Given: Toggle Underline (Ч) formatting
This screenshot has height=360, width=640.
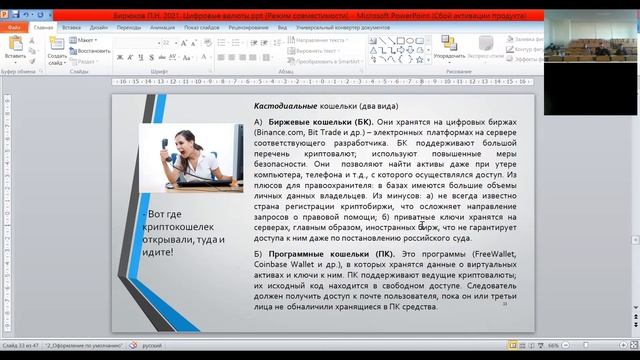Looking at the screenshot, I should point(141,58).
